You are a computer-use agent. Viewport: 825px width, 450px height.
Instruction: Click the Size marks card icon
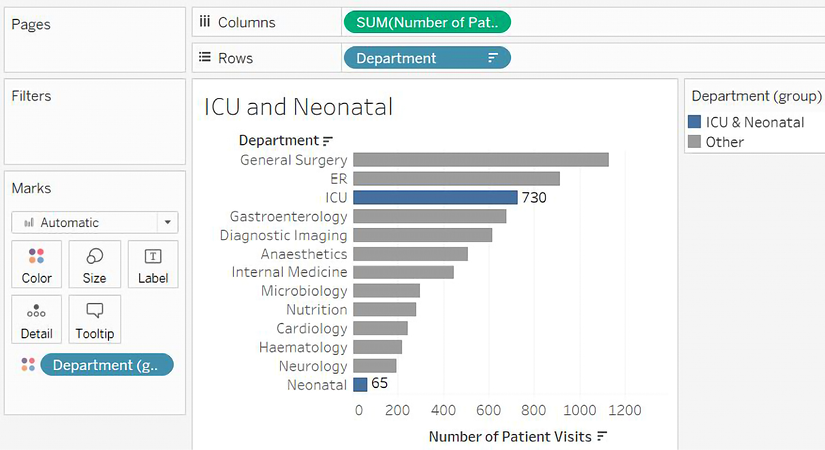(x=95, y=264)
